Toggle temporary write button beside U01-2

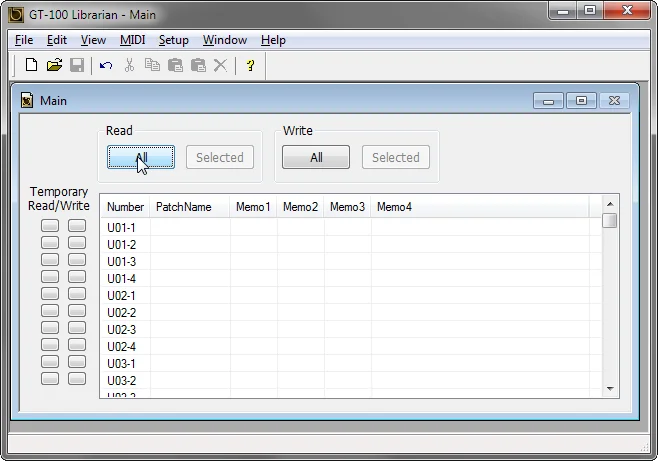(77, 242)
